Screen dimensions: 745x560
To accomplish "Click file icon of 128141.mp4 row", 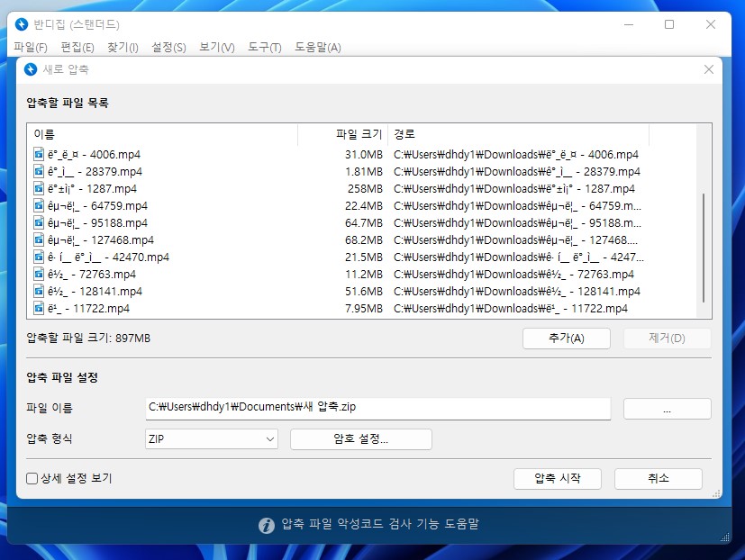I will click(39, 291).
